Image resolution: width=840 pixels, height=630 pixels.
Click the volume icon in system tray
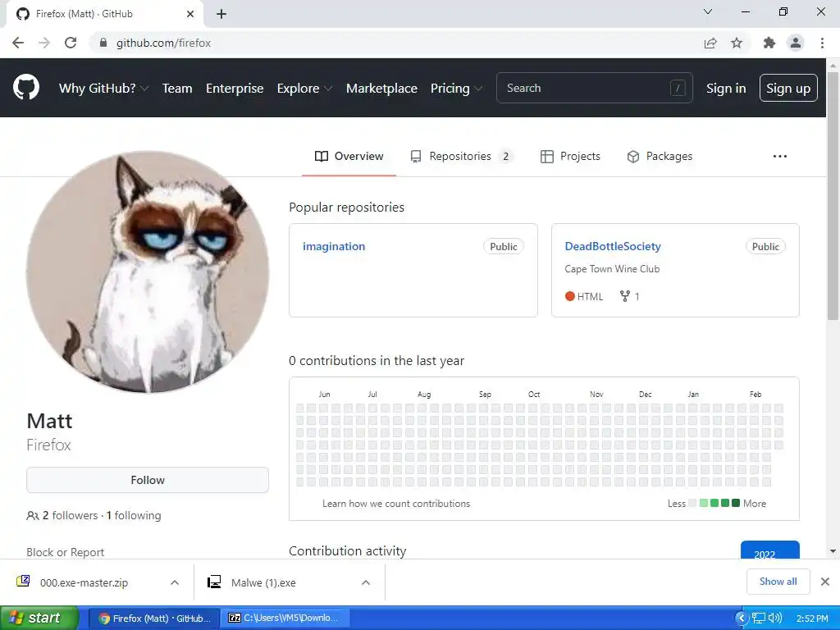point(774,619)
